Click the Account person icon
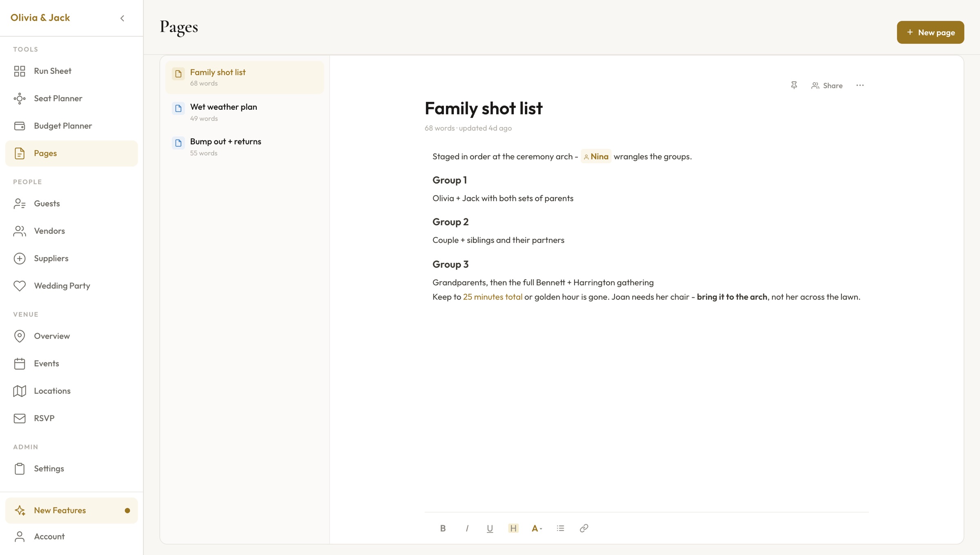This screenshot has height=555, width=980. click(x=19, y=536)
